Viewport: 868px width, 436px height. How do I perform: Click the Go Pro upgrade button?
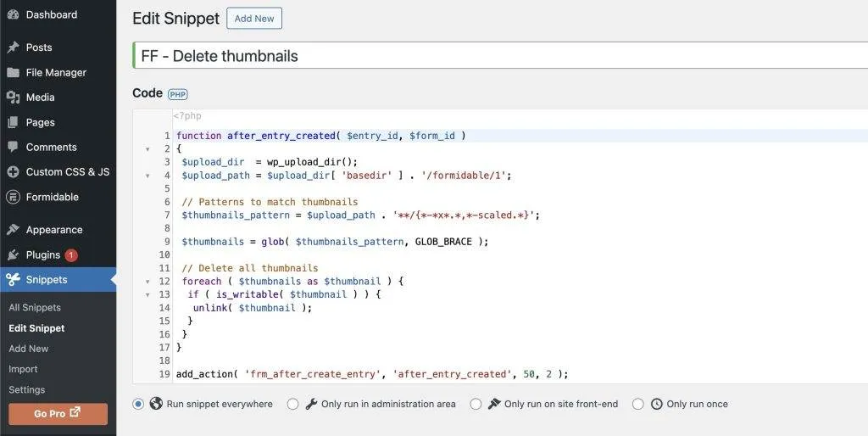(58, 414)
